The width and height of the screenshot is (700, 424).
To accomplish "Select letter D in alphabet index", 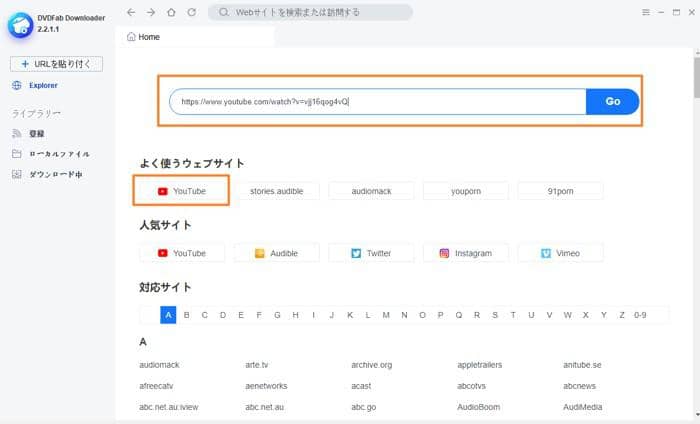I will point(223,315).
